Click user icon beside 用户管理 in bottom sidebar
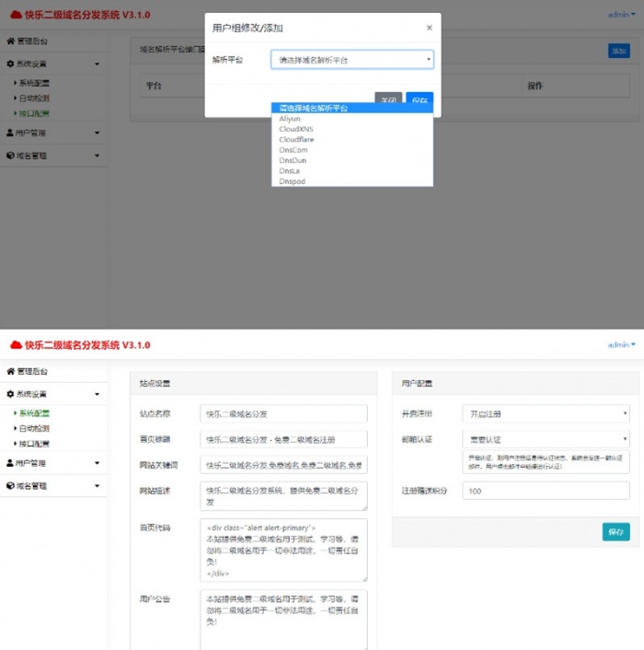 10,463
